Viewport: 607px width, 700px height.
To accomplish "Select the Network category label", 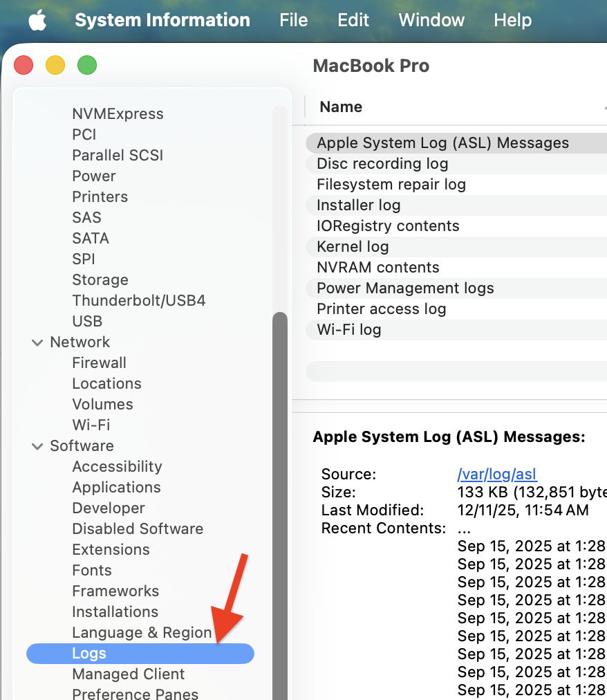I will tap(80, 342).
